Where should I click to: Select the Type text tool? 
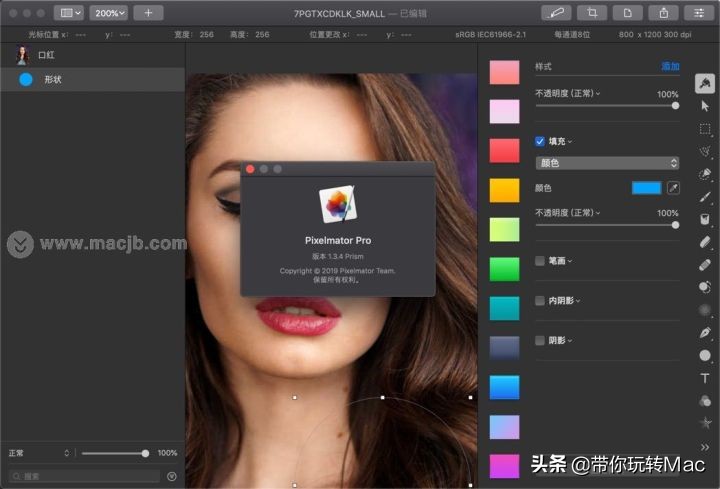(705, 378)
